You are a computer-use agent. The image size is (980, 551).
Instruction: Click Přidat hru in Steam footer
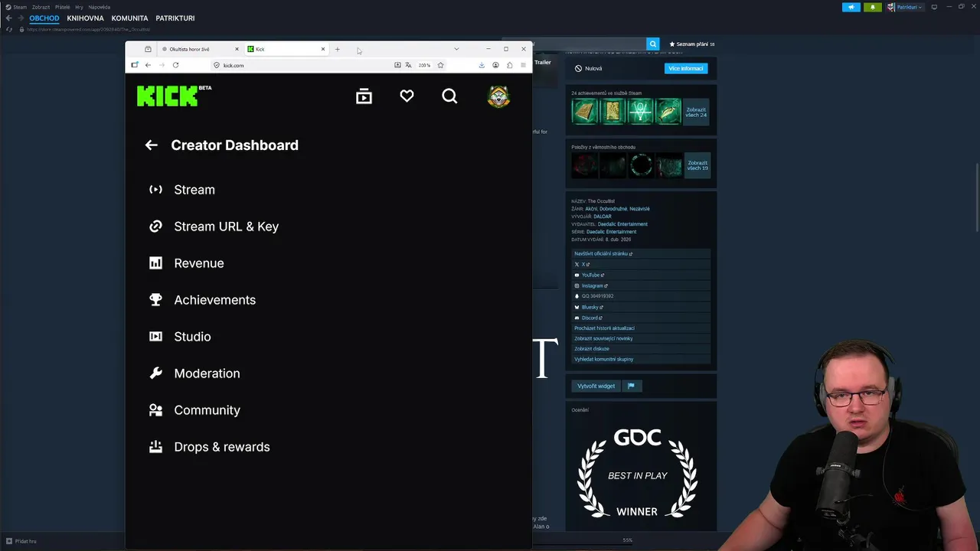(x=21, y=541)
